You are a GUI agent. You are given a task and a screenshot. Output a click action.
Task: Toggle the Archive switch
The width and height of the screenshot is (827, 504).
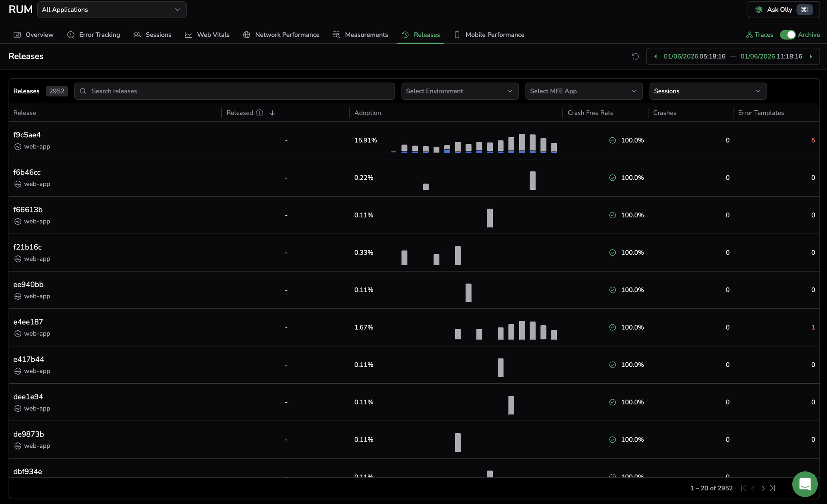click(x=788, y=35)
